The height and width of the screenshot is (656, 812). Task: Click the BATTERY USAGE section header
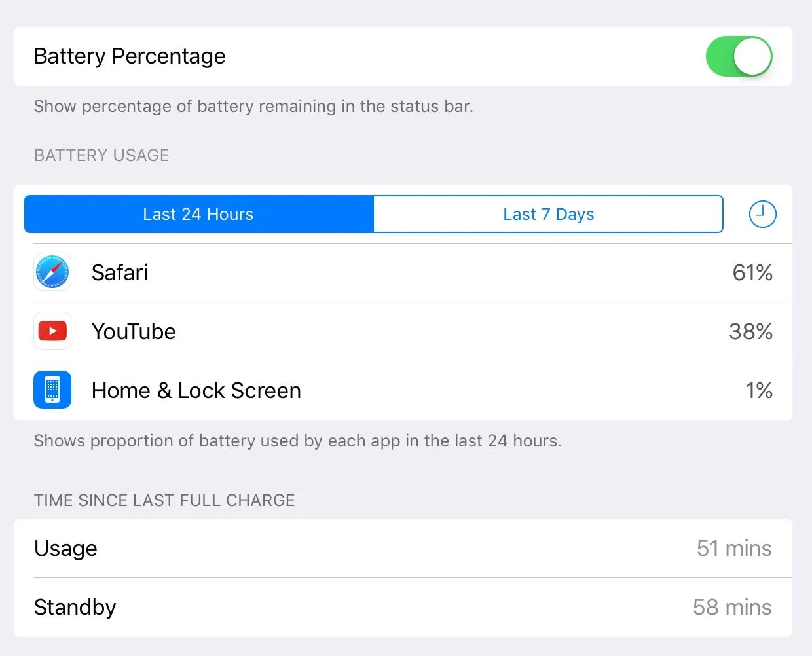[101, 155]
